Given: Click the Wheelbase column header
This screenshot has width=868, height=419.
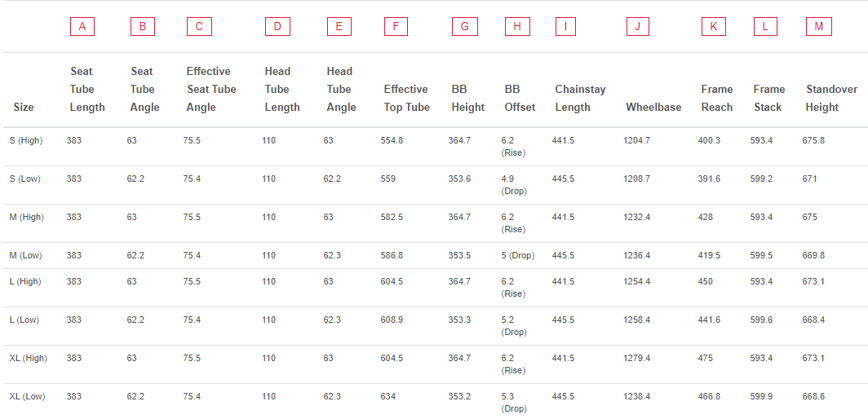Looking at the screenshot, I should (653, 108).
